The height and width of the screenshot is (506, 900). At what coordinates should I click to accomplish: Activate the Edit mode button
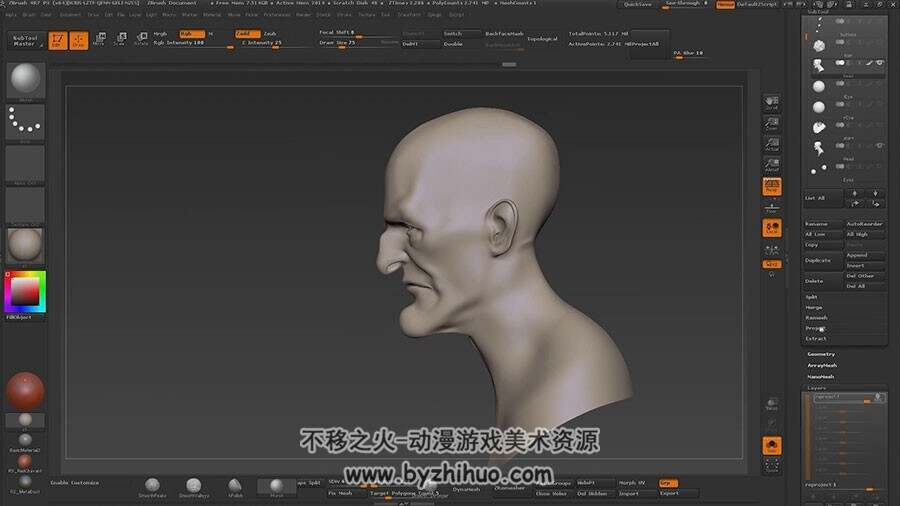[x=57, y=41]
